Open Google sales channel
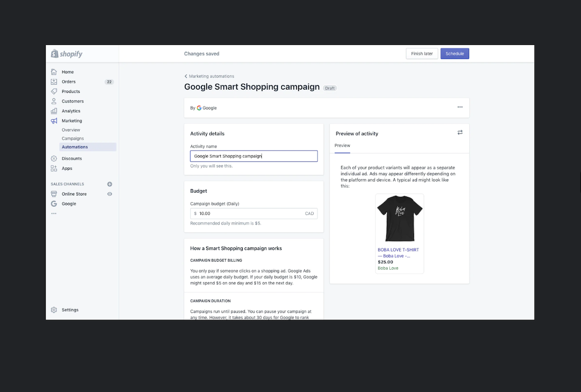This screenshot has height=392, width=581. point(69,204)
